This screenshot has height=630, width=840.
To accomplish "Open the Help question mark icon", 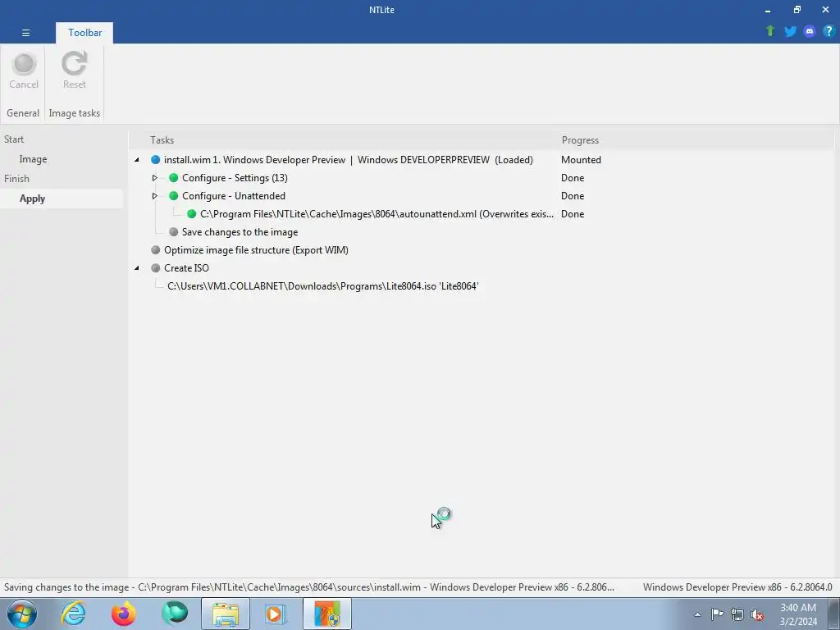I will tap(829, 31).
